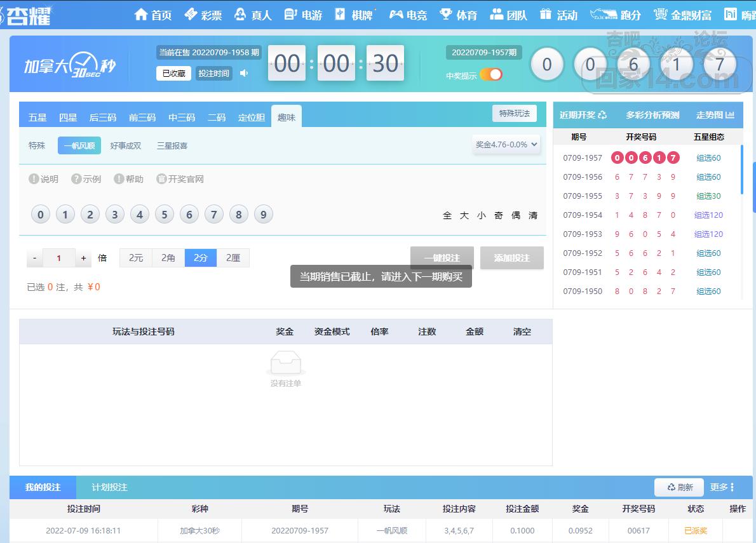756x543 pixels.
Task: Open the 帮助 help icon
Action: (x=119, y=179)
